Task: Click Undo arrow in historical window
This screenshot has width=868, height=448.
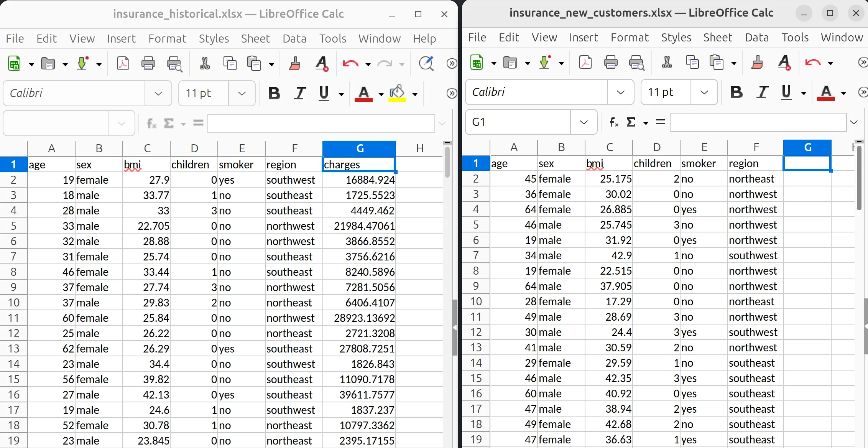Action: click(350, 64)
